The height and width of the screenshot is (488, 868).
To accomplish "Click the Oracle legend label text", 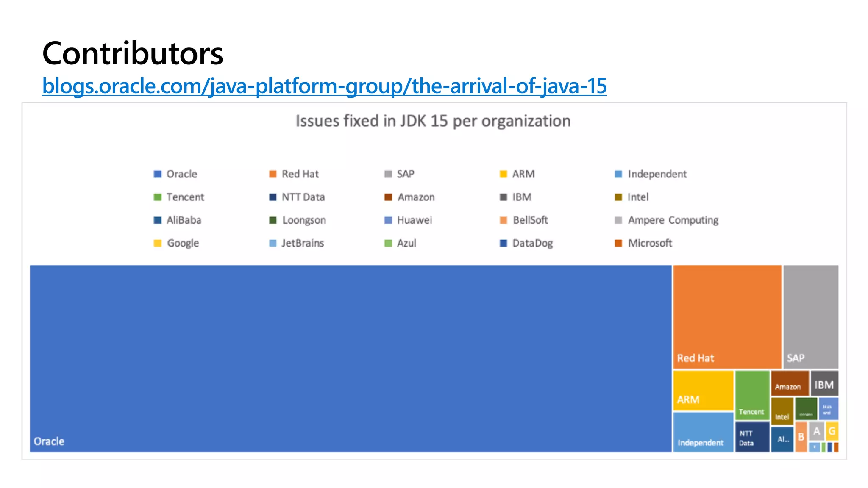I will coord(182,174).
